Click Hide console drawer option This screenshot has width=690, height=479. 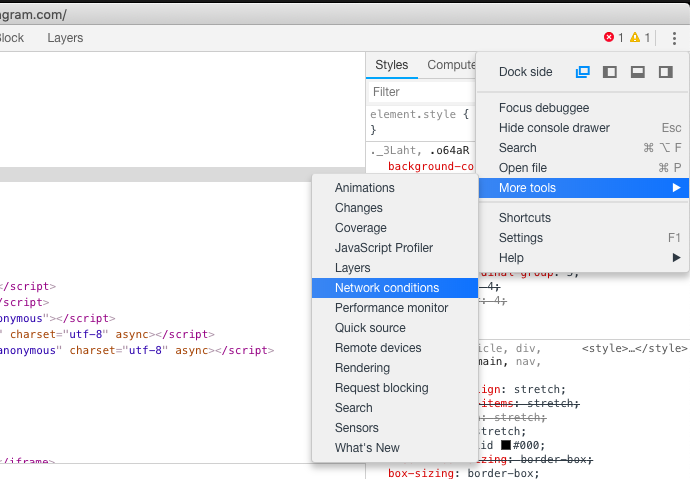(554, 128)
